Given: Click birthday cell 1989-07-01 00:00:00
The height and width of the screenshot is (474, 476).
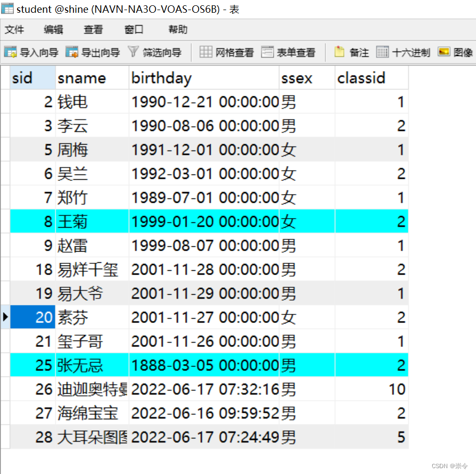Looking at the screenshot, I should click(204, 197).
